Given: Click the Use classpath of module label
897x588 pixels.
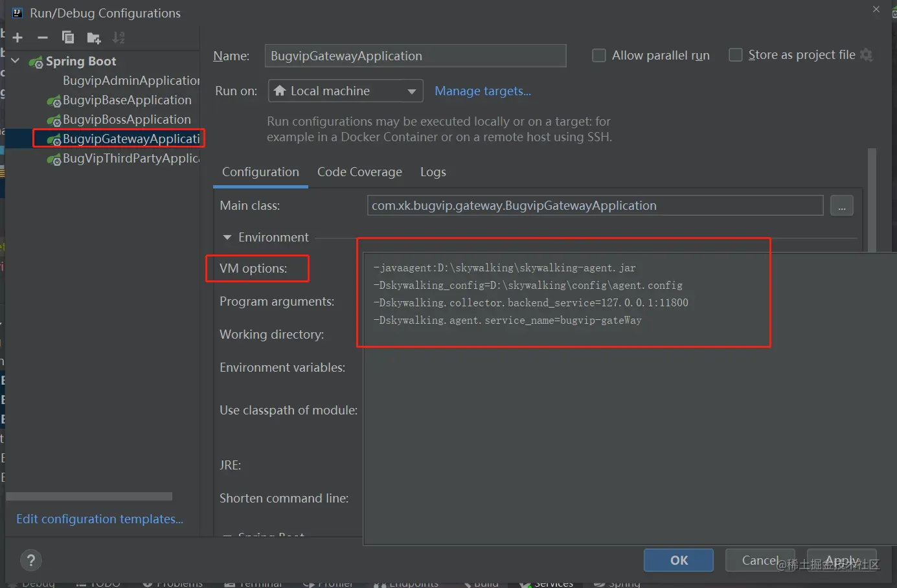Looking at the screenshot, I should (x=289, y=411).
